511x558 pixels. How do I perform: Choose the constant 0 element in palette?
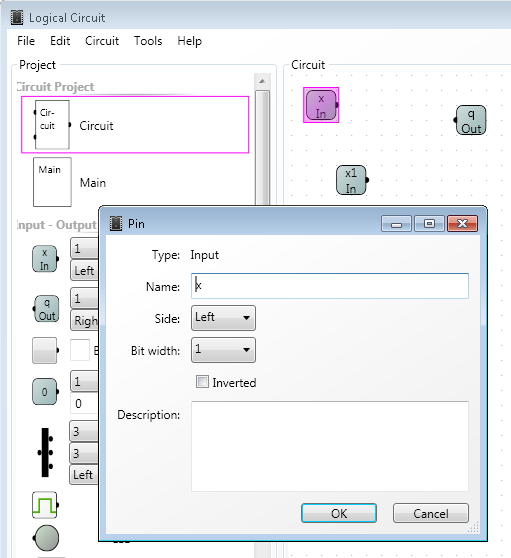(x=45, y=391)
